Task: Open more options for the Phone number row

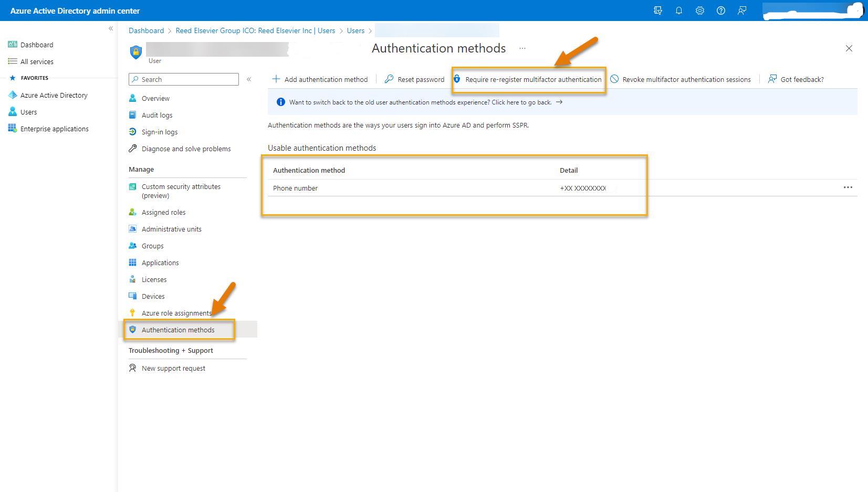Action: (x=848, y=187)
